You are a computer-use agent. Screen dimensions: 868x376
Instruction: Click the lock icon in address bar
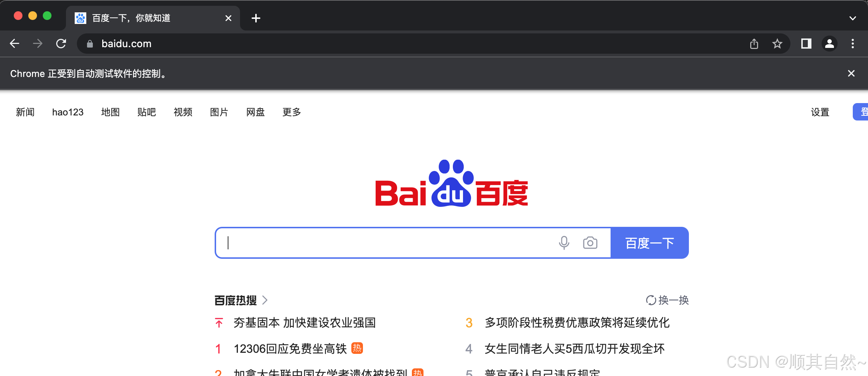click(x=90, y=44)
